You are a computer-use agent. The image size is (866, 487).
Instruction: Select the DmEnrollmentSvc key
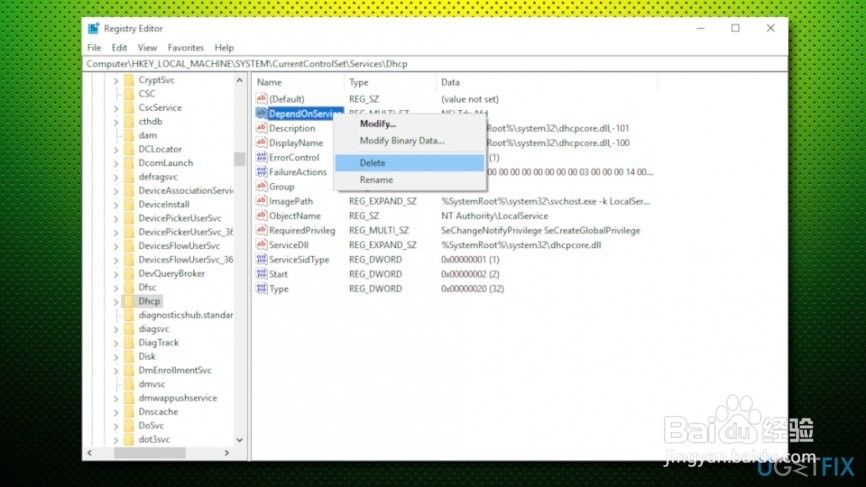tap(175, 370)
